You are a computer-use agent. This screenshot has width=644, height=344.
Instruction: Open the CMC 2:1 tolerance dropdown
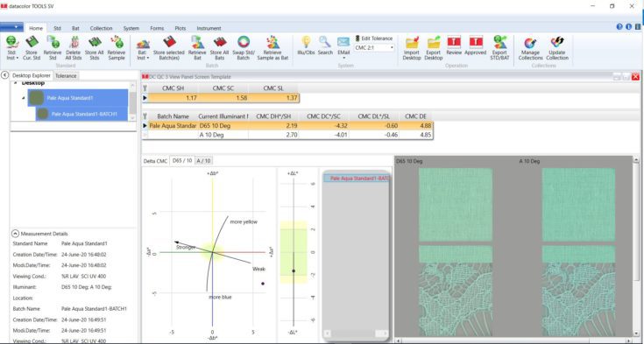coord(374,47)
